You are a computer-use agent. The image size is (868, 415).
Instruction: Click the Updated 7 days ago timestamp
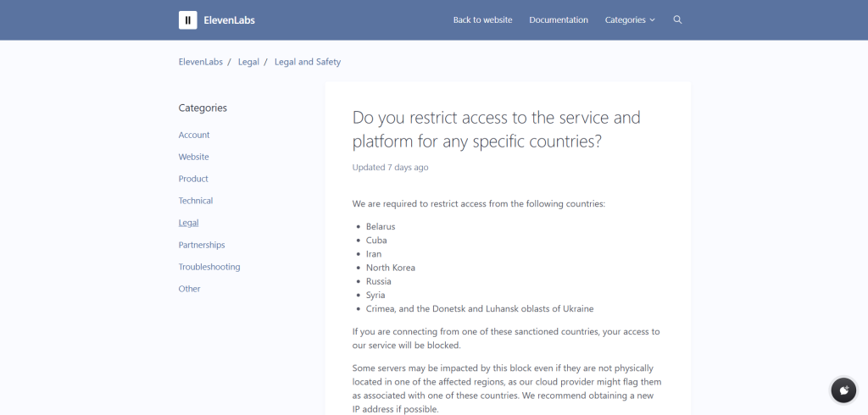[x=390, y=168]
